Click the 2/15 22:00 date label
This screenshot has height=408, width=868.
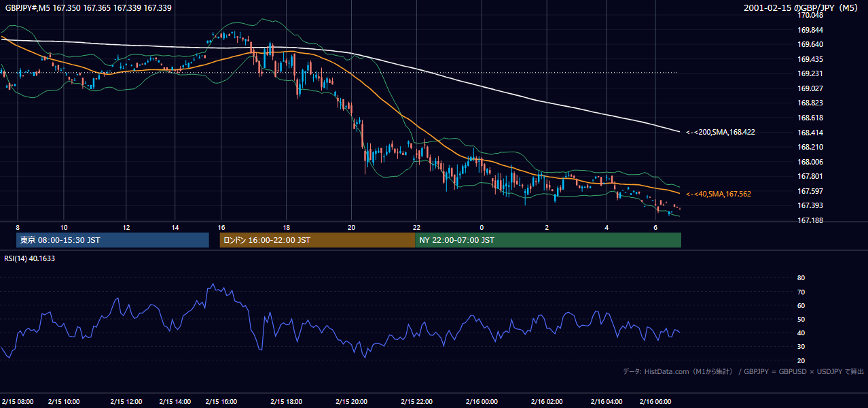coord(417,402)
